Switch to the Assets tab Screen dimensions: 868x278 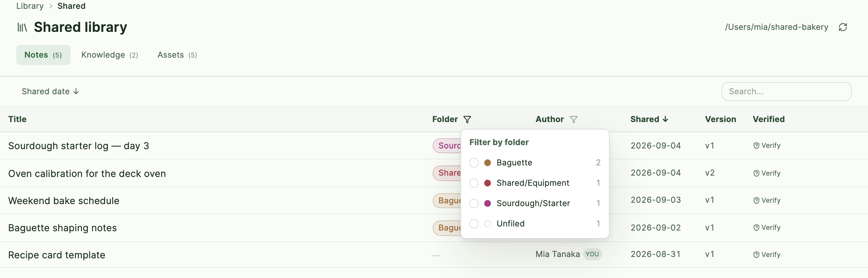(177, 55)
